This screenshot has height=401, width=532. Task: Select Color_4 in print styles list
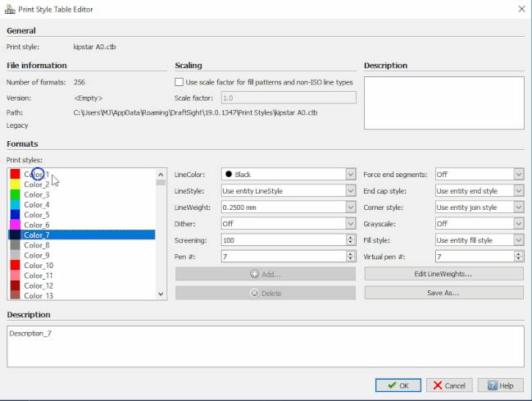tap(82, 205)
